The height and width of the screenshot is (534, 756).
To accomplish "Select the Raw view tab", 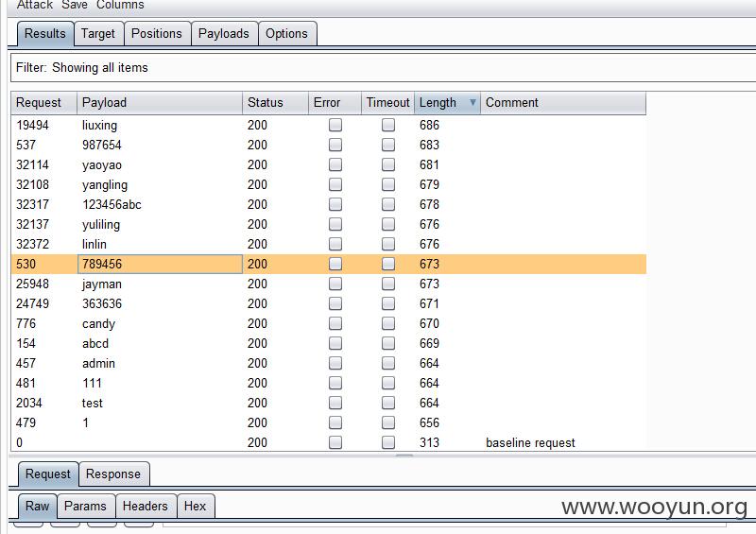I will point(37,506).
